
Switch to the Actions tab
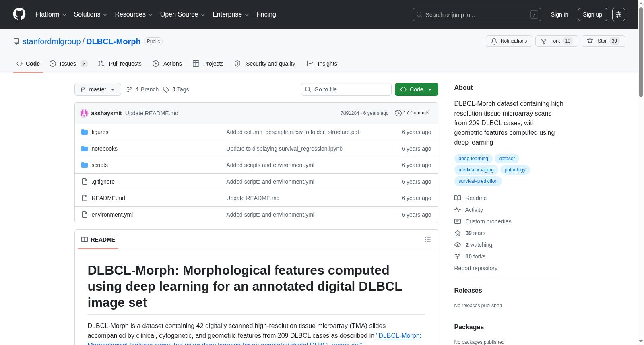click(167, 64)
